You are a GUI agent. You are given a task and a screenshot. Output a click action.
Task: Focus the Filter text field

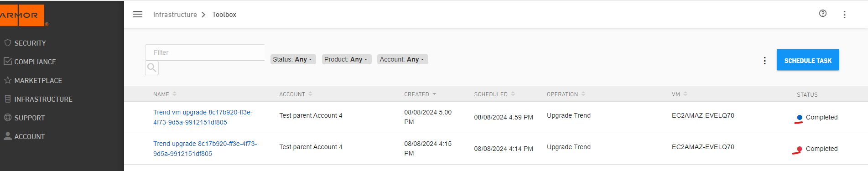pos(205,52)
